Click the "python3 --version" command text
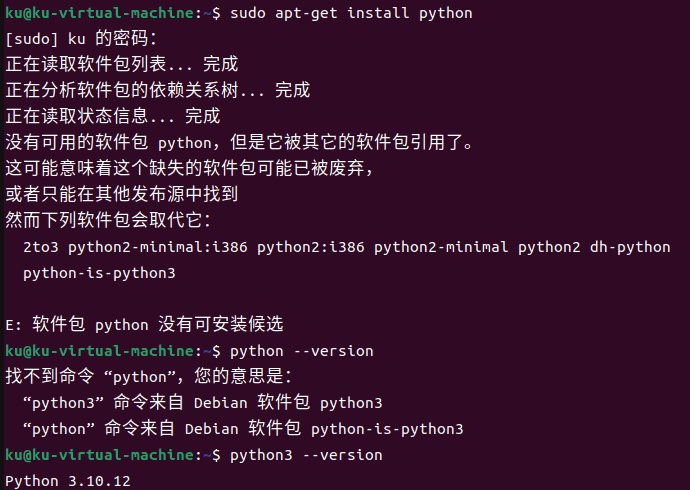 [x=306, y=455]
